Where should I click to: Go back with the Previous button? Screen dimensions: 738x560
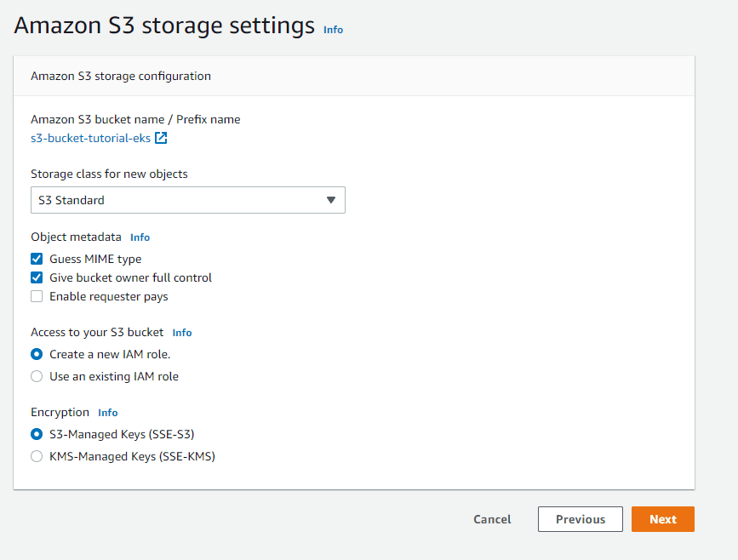581,519
